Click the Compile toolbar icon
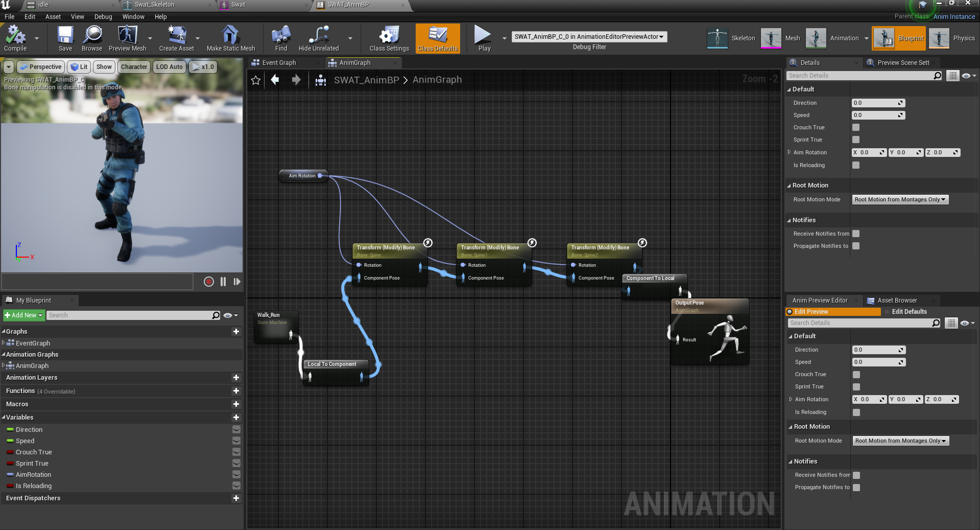This screenshot has width=980, height=530. 15,38
